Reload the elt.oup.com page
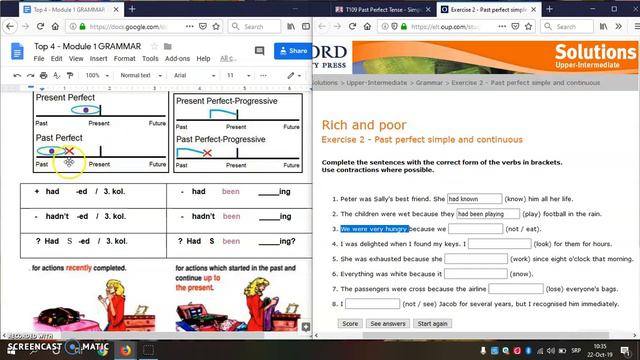The image size is (640, 360). [x=352, y=27]
